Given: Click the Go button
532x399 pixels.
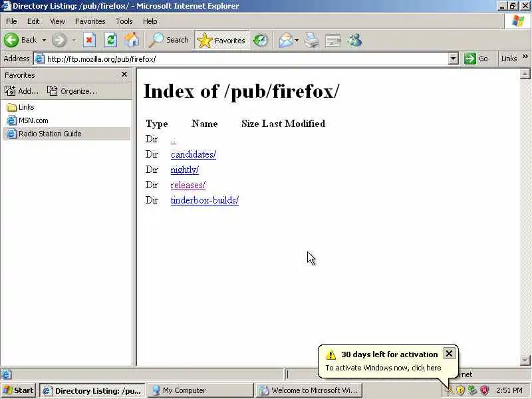Looking at the screenshot, I should click(476, 59).
